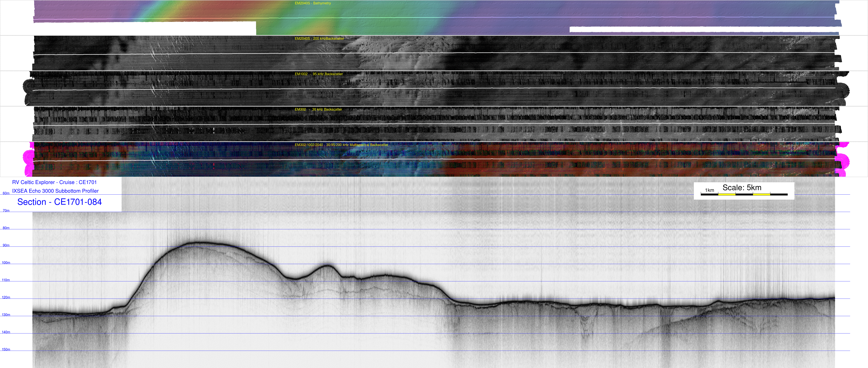The height and width of the screenshot is (368, 868).
Task: Click the 150m depth label
Action: [x=6, y=349]
